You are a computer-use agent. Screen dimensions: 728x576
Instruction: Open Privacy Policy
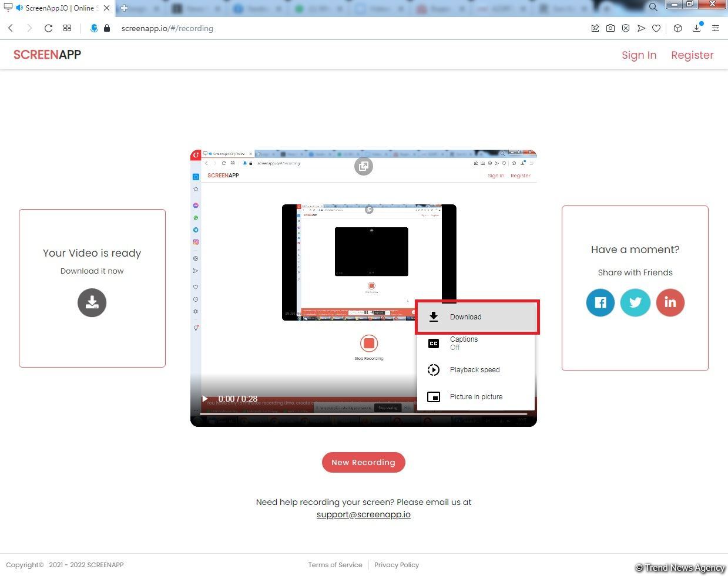tap(397, 565)
